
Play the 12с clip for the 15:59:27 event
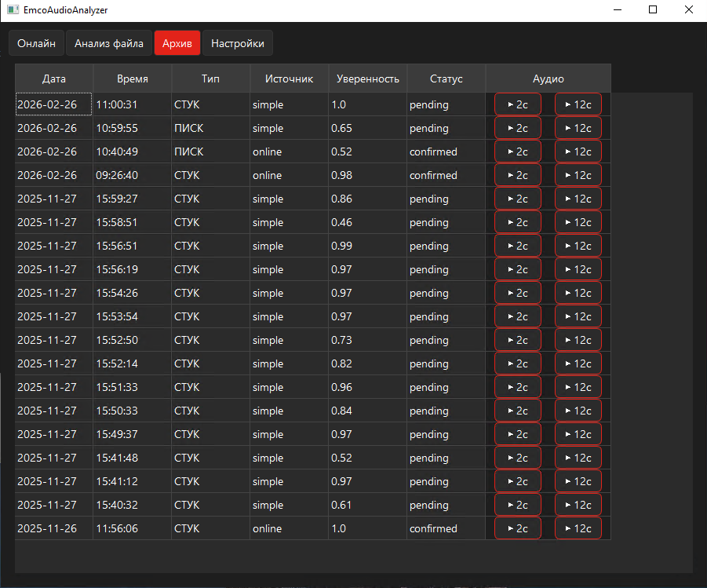(x=578, y=199)
